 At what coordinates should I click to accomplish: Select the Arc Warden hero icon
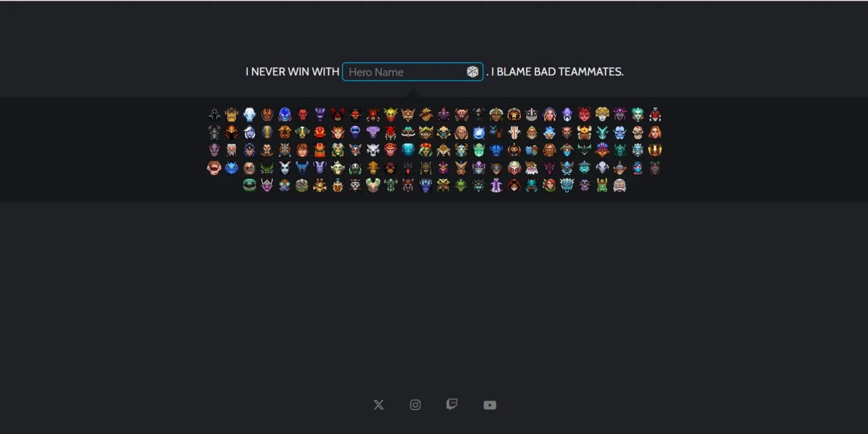pos(285,115)
